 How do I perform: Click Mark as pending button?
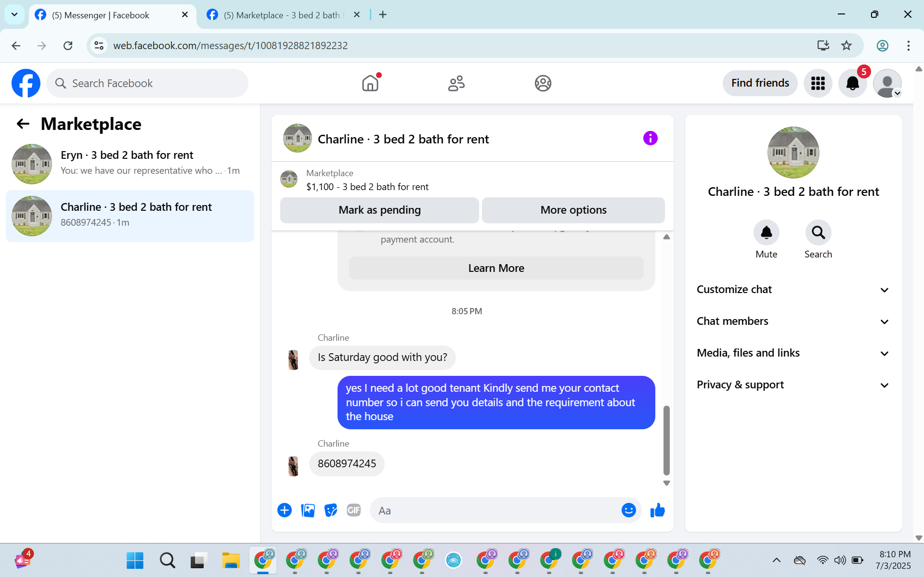379,210
